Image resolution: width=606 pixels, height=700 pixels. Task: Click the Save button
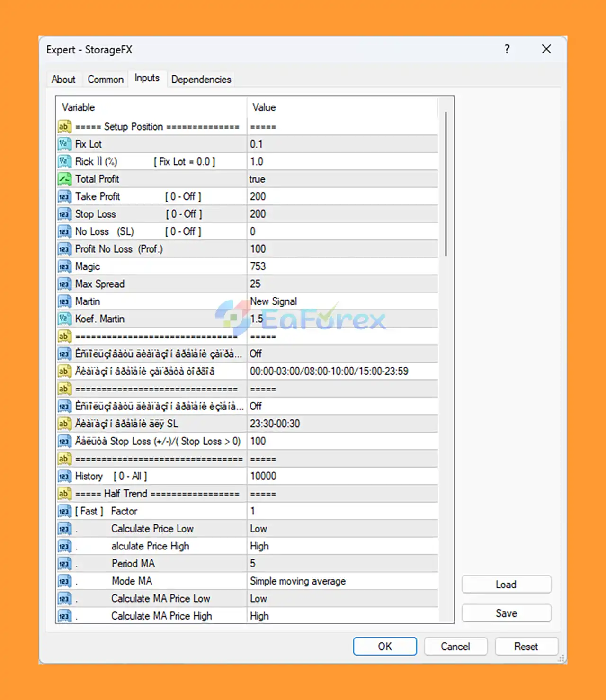pos(506,613)
